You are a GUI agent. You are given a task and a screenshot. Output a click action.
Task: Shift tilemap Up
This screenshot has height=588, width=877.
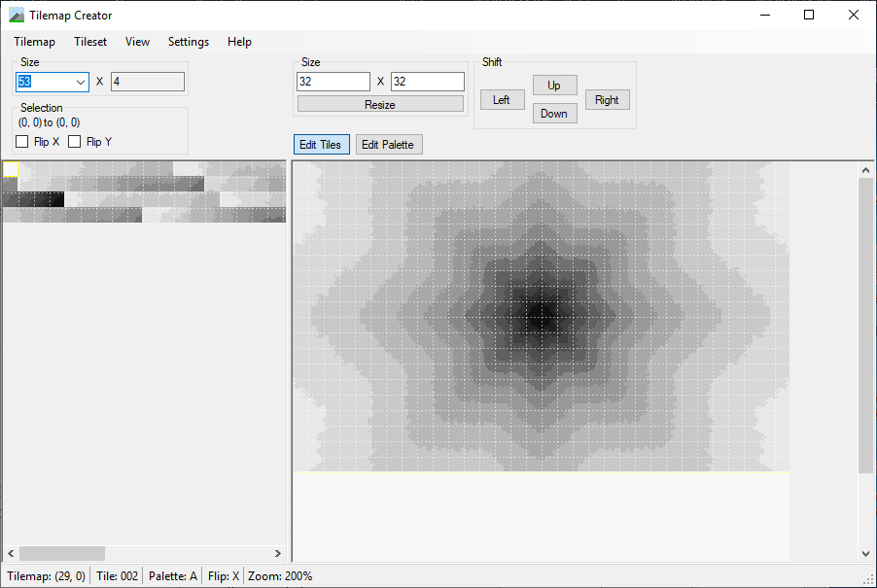[x=554, y=86]
